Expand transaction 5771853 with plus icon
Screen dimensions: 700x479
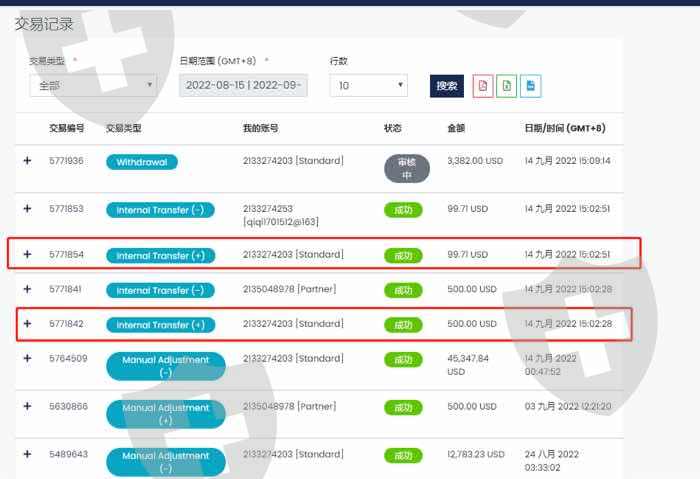(27, 208)
